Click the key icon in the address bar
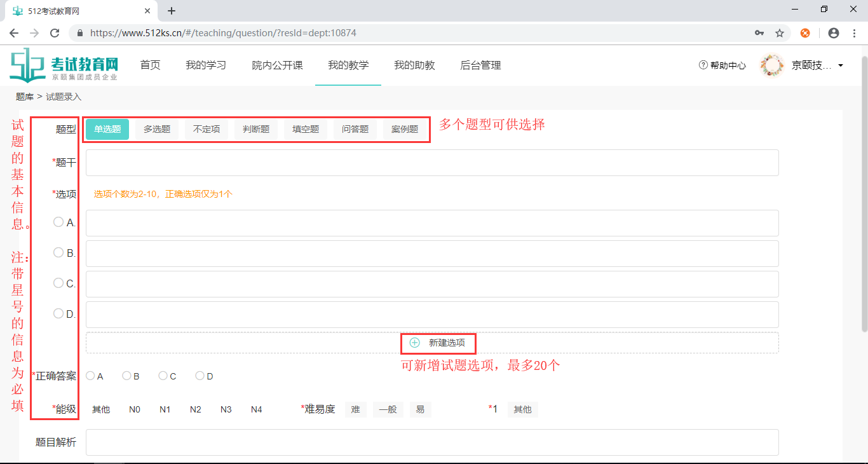This screenshot has height=464, width=868. [758, 32]
